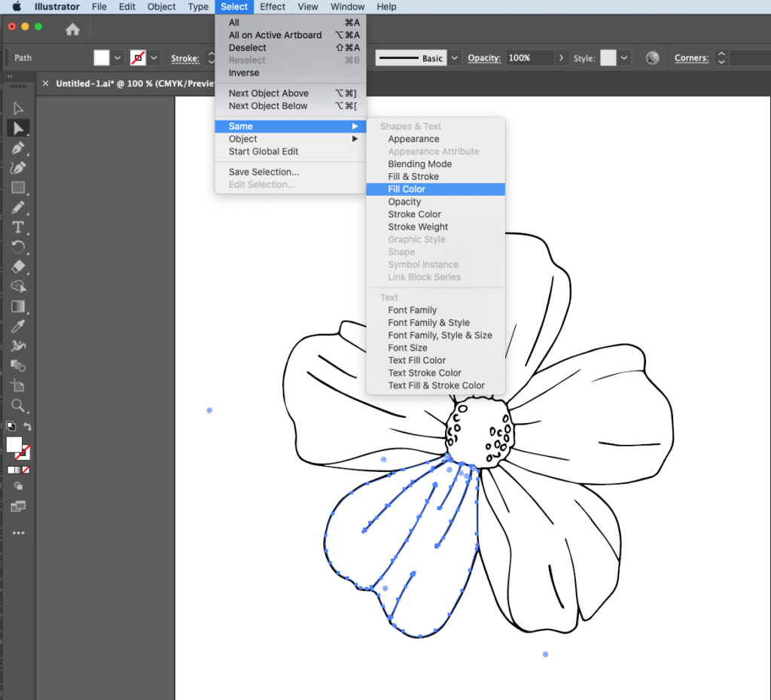This screenshot has width=771, height=700.
Task: Open the stroke variable width profile dropdown
Action: point(453,57)
